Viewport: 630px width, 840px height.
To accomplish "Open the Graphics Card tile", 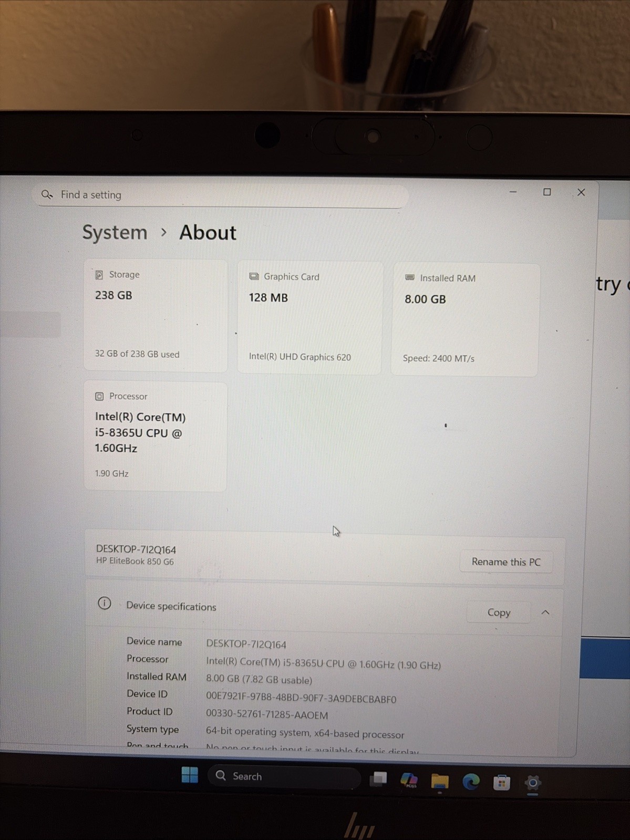I will (x=309, y=317).
